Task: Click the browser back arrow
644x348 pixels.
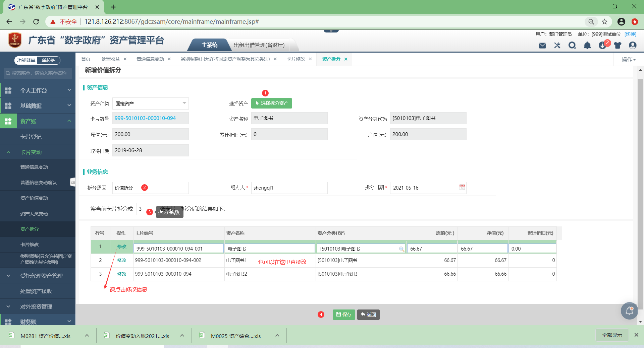Action: click(9, 22)
